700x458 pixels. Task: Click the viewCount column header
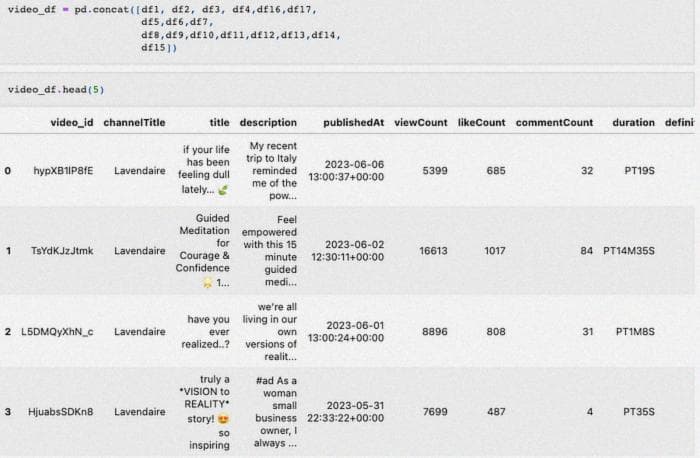coord(421,123)
